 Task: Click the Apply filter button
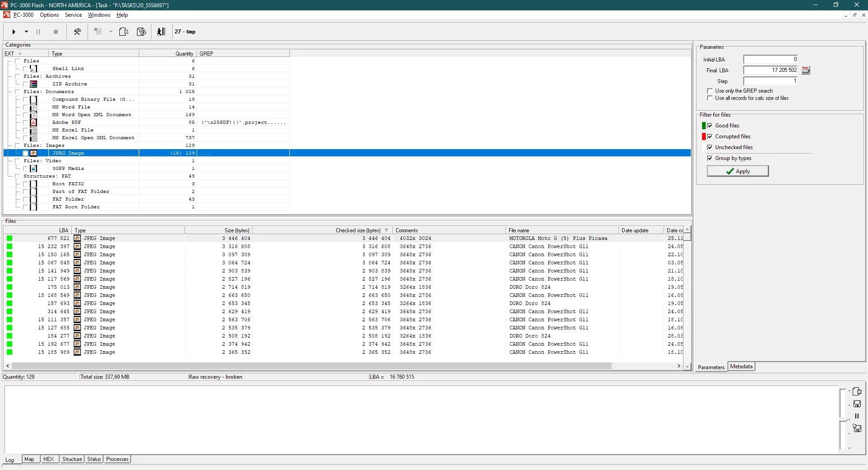coord(737,171)
